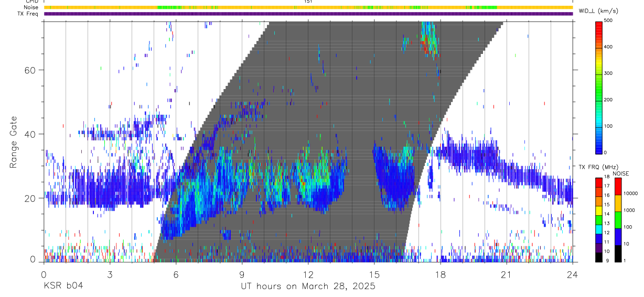Viewport: 644px width, 297px height.
Task: Click the '18' tick label on UT hours axis
Action: click(x=440, y=274)
